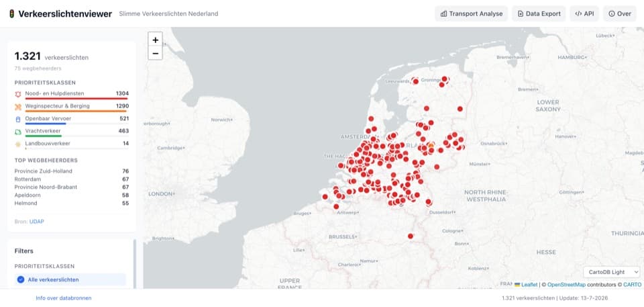Click the API code brackets icon

(x=578, y=13)
